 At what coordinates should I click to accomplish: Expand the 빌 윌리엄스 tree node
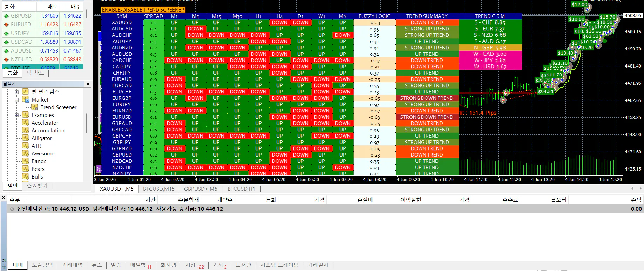coord(16,92)
